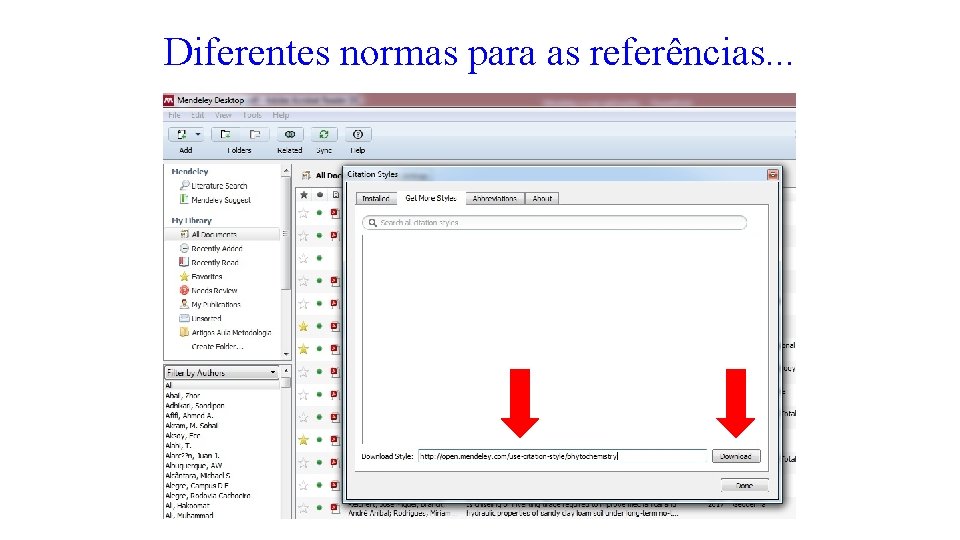
Task: Click the Add document toolbar icon
Action: pyautogui.click(x=181, y=134)
